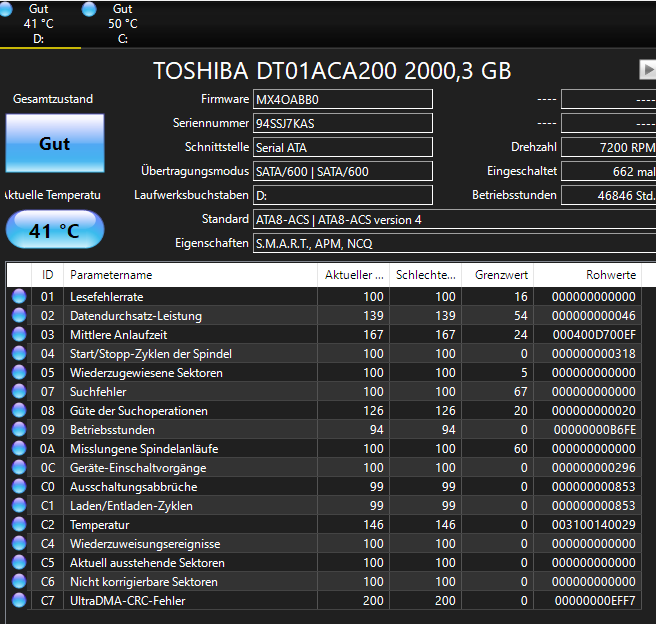Select the Güte der Suchoperationen parameter name

point(138,411)
